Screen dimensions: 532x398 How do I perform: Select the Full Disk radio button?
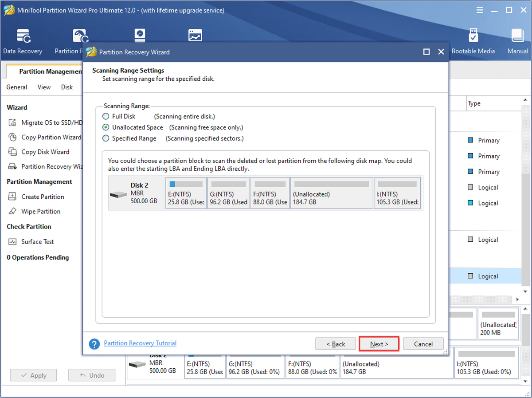106,116
